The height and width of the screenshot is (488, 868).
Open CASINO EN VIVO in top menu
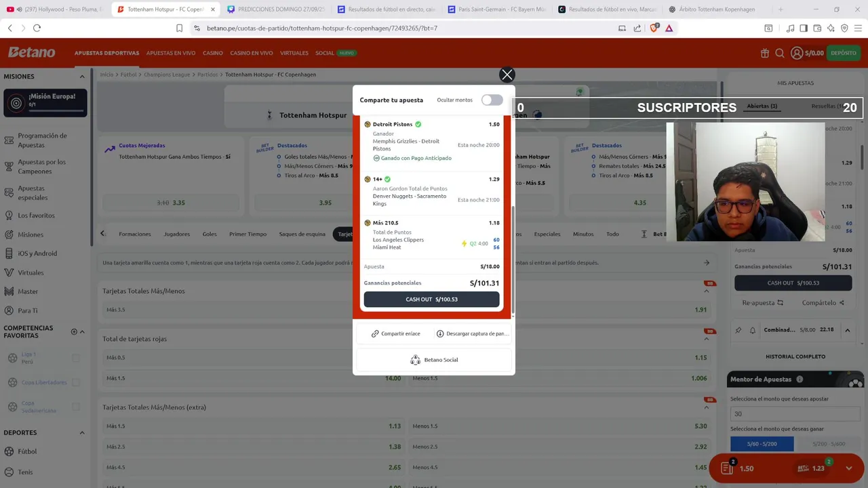(252, 53)
